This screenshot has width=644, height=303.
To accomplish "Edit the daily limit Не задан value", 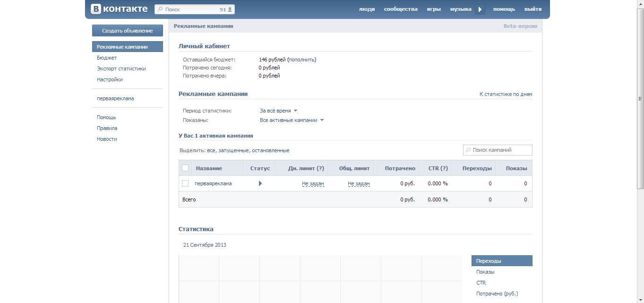I will coord(313,183).
